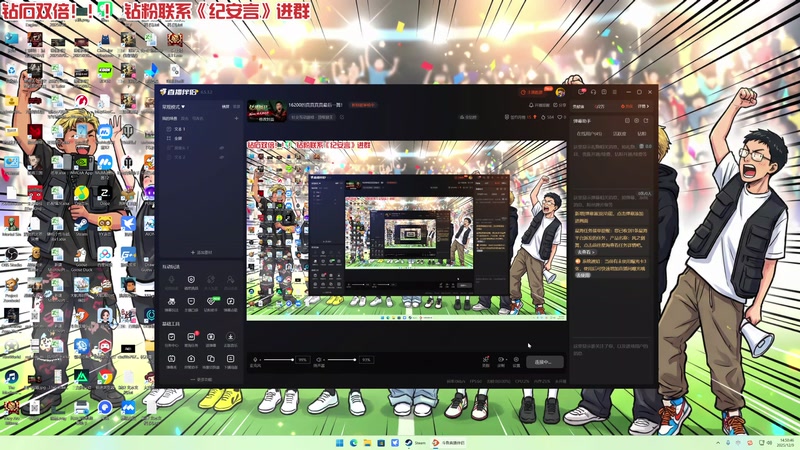This screenshot has height=450, width=800.
Task: Click the speaker 93% value box
Action: (x=366, y=360)
